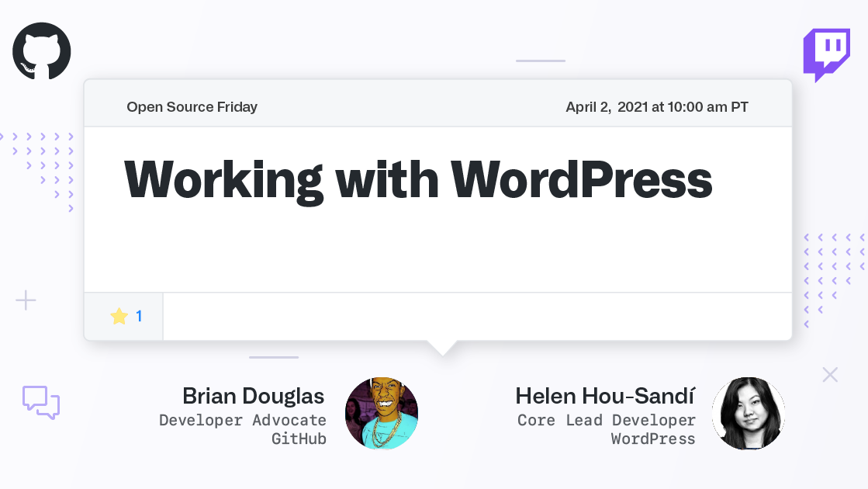Select Brian Douglas's cartoon avatar
The height and width of the screenshot is (489, 868).
[x=382, y=414]
